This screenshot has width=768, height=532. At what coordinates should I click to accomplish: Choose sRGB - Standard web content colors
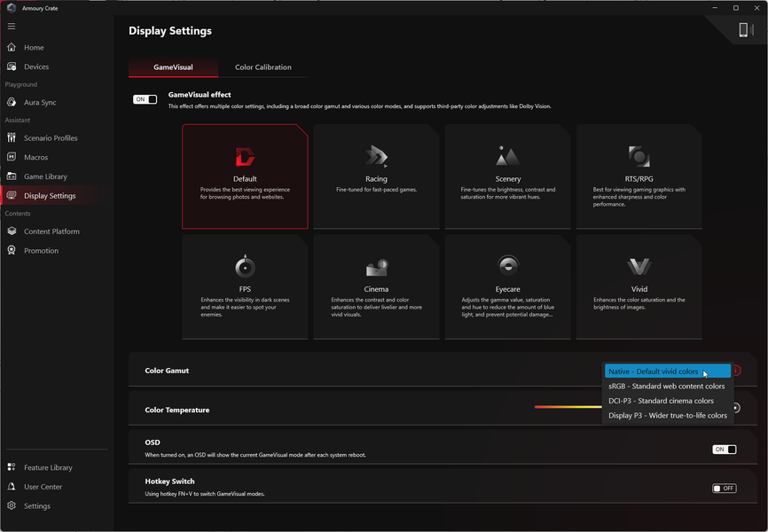[x=667, y=386]
